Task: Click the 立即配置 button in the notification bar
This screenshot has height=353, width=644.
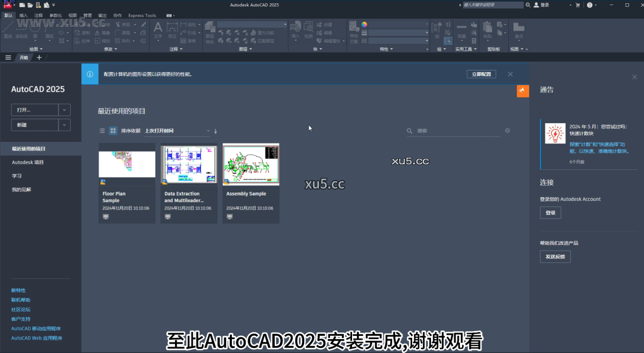Action: coord(481,74)
